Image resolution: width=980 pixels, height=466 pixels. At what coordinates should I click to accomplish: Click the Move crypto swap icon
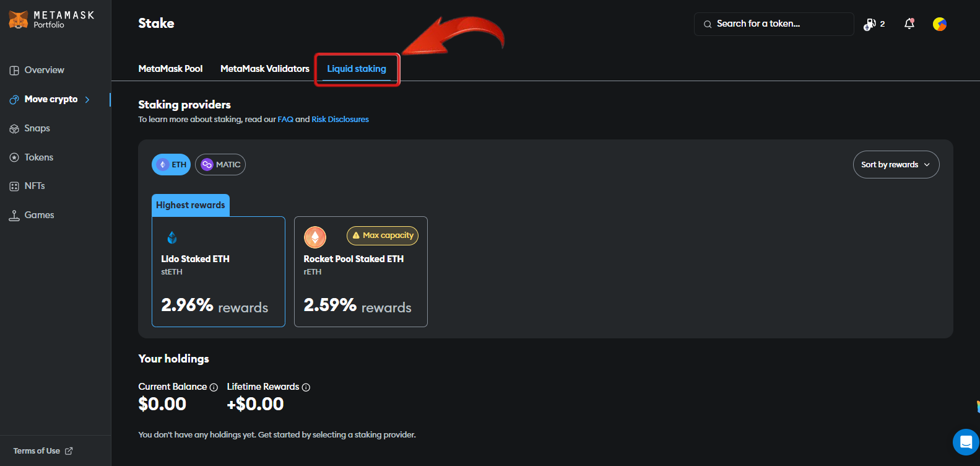click(x=14, y=100)
